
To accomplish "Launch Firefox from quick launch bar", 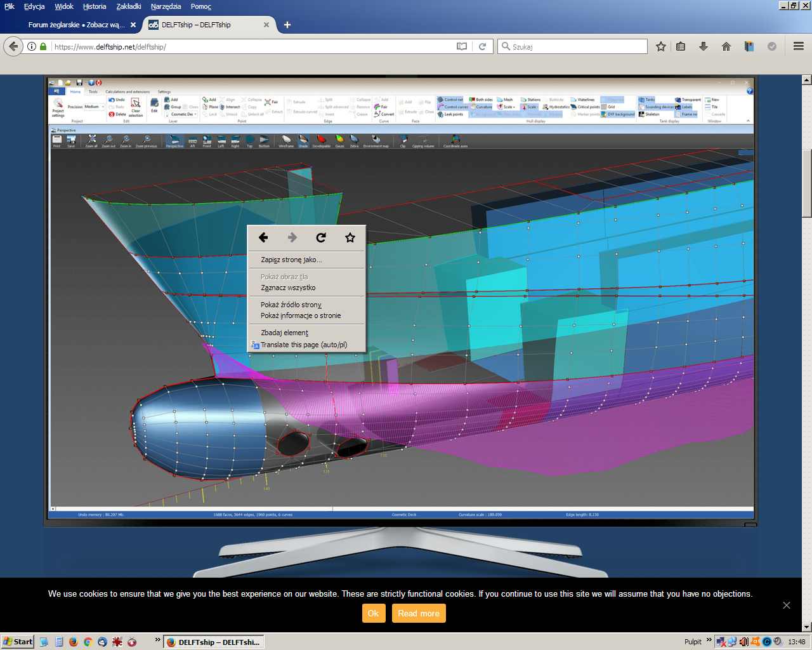I will [x=73, y=642].
